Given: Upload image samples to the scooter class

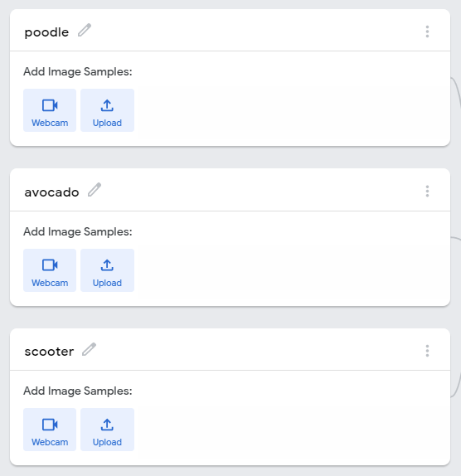Looking at the screenshot, I should (107, 430).
